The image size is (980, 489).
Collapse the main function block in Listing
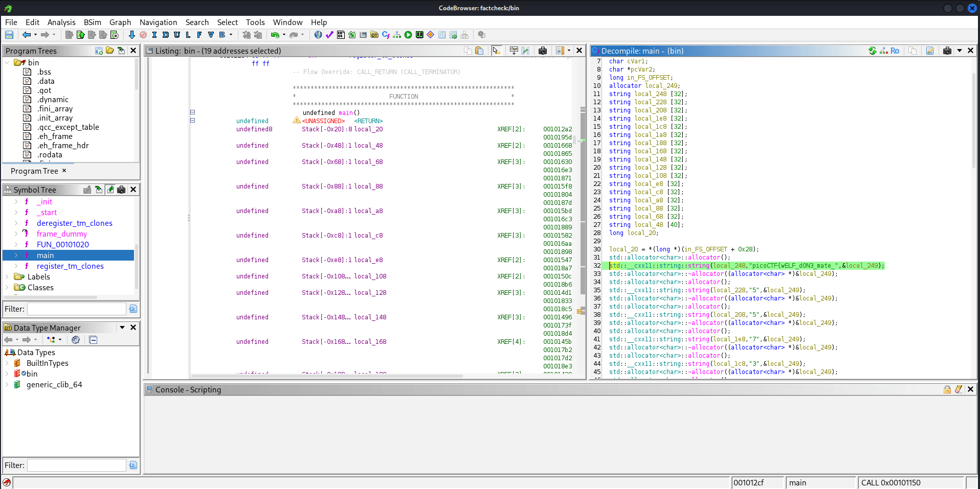192,112
